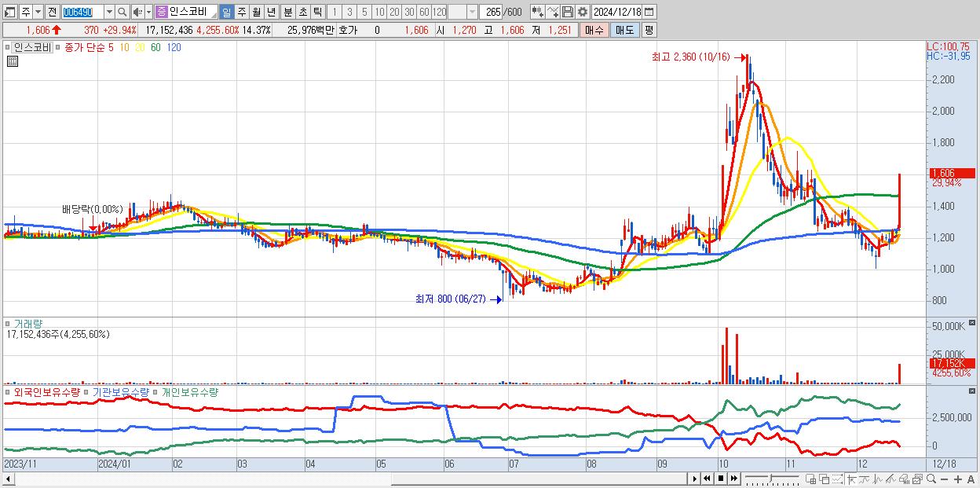Toggle the small square before the 종가 단순 moving-average legend
This screenshot has width=980, height=488.
(58, 47)
